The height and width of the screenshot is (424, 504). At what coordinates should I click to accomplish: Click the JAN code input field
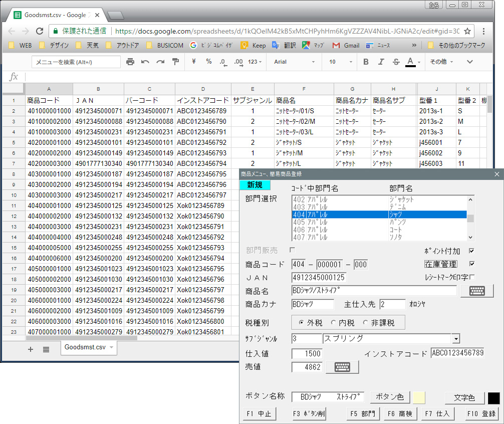point(319,278)
